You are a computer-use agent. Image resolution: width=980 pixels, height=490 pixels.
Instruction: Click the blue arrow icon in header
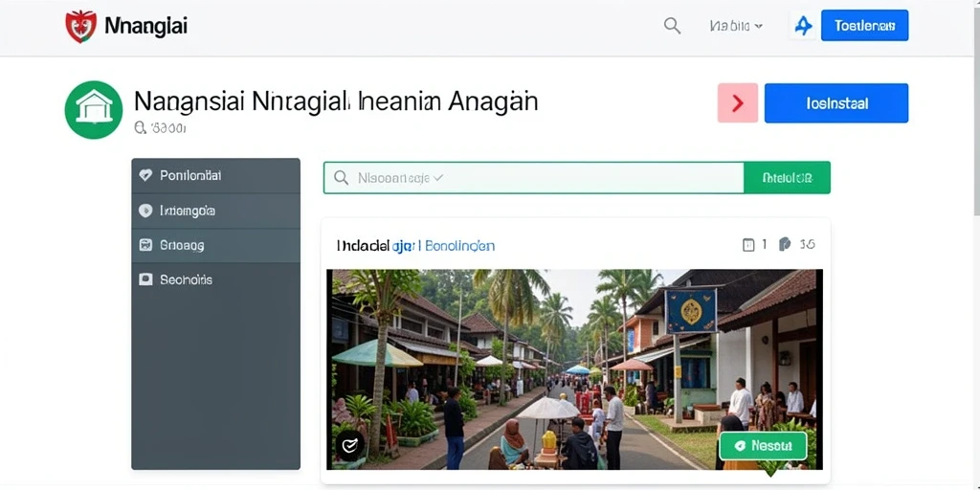(x=803, y=26)
